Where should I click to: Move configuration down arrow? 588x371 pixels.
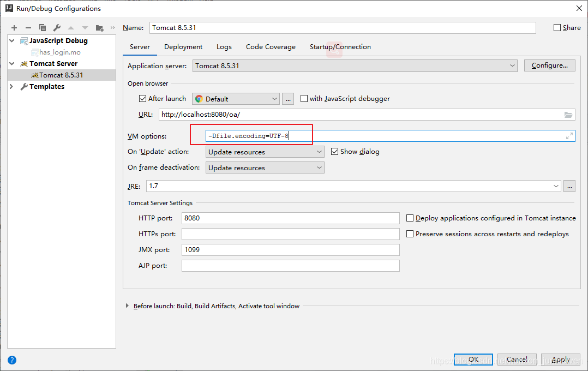point(85,28)
